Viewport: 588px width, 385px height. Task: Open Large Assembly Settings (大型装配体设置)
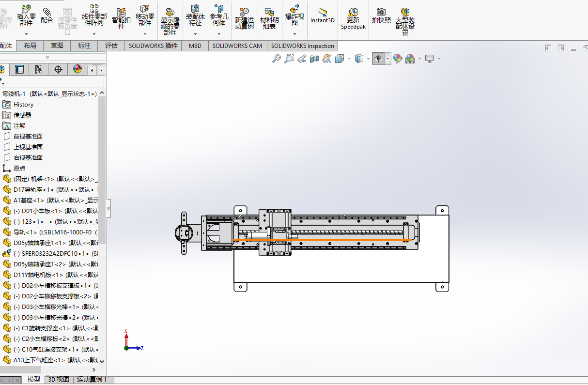click(405, 21)
